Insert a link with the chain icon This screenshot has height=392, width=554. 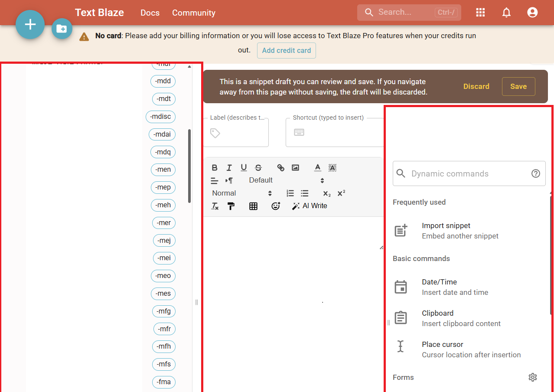280,168
